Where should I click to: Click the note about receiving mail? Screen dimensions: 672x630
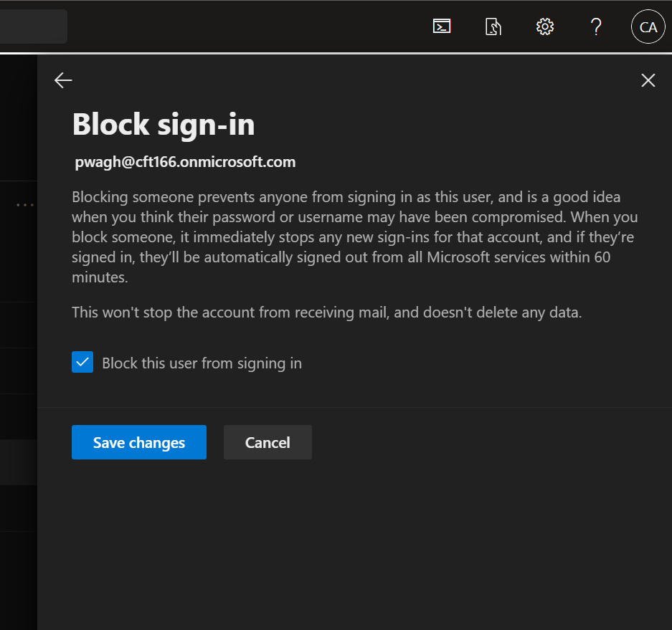pyautogui.click(x=326, y=312)
